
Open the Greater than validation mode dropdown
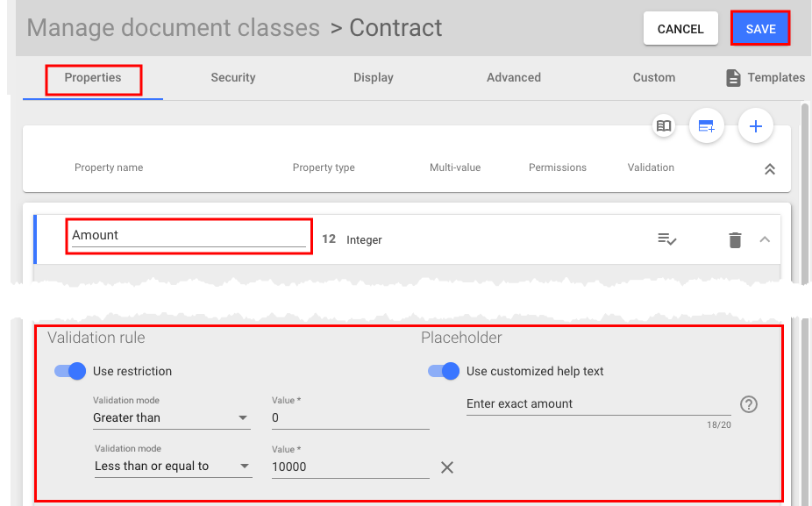click(x=171, y=417)
